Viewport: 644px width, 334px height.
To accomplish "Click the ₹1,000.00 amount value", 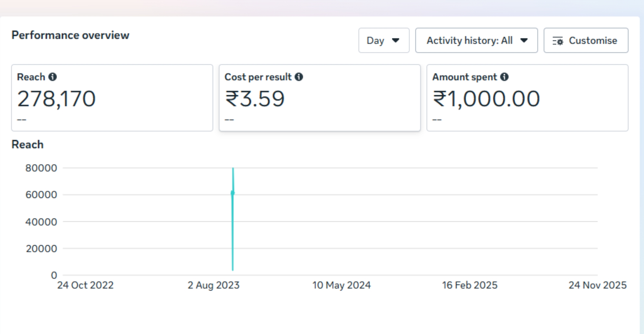I will point(486,99).
